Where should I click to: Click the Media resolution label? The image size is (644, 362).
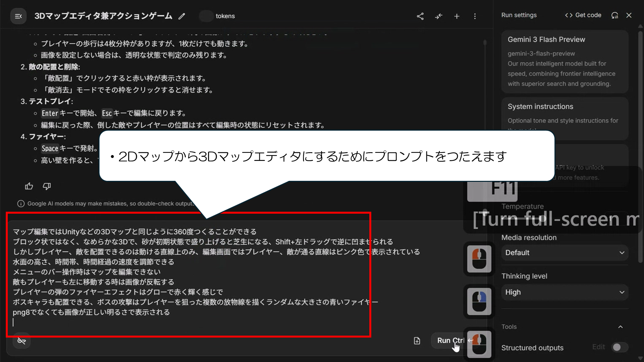[x=529, y=237]
